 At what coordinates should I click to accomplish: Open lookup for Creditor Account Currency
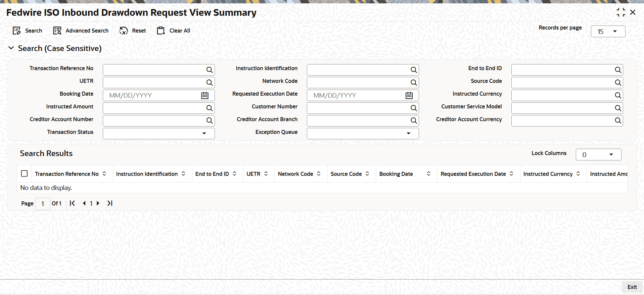point(618,121)
